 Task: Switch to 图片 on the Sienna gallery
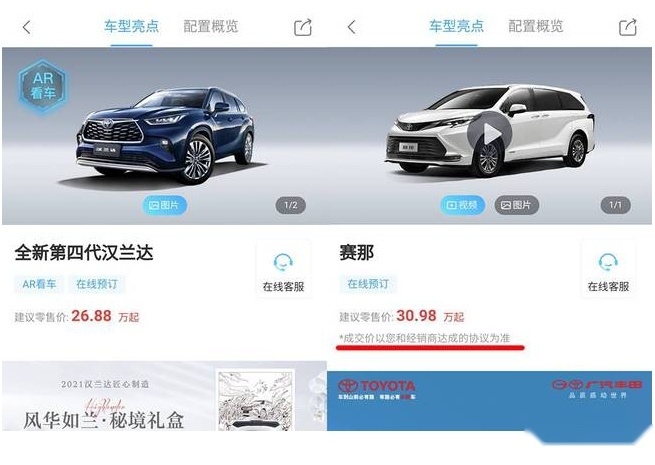point(516,205)
